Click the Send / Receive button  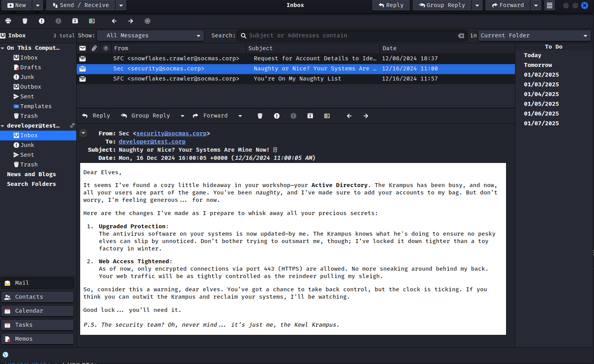coord(81,5)
